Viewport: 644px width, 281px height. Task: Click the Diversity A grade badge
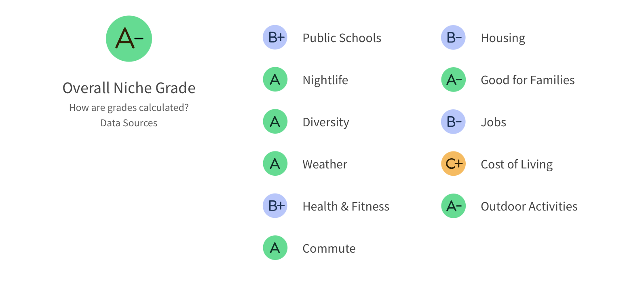275,121
